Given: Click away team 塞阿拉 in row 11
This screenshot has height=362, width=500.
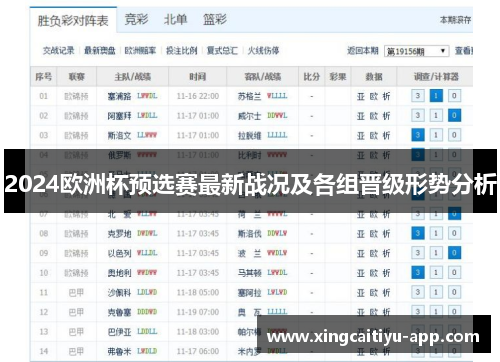Looking at the screenshot, I should click(x=249, y=293).
